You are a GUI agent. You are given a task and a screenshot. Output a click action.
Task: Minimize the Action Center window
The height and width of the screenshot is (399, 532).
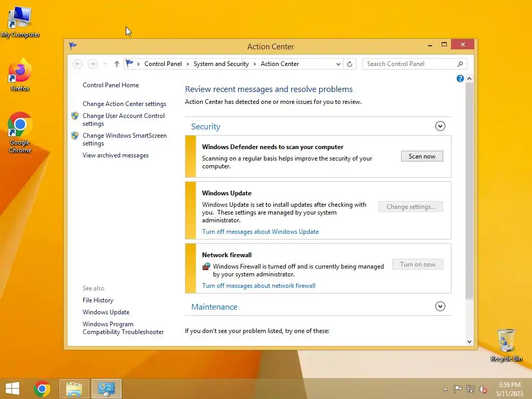430,45
